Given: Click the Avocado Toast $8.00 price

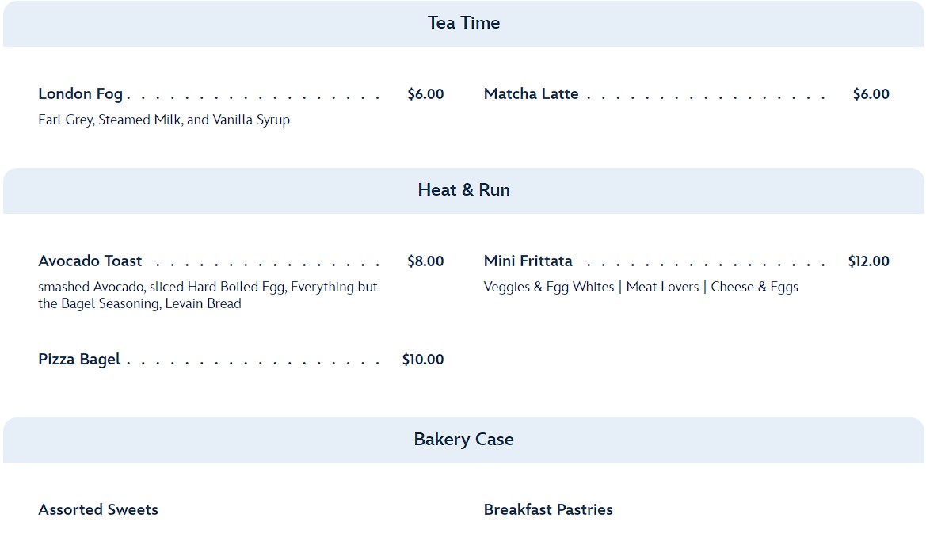Looking at the screenshot, I should [x=425, y=261].
